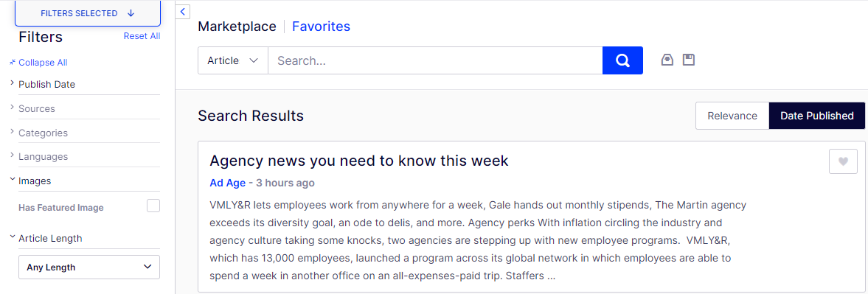
Task: Click the heart icon to favorite the article
Action: click(x=842, y=161)
